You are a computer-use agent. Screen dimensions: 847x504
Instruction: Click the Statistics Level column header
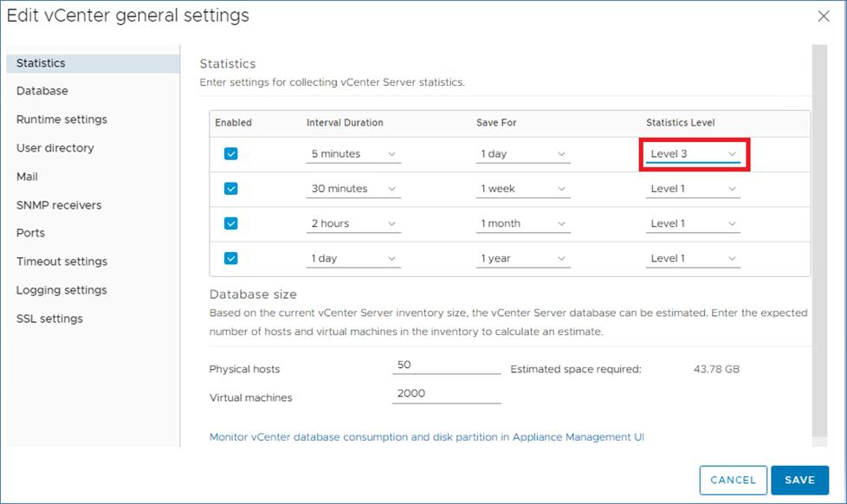pyautogui.click(x=680, y=123)
